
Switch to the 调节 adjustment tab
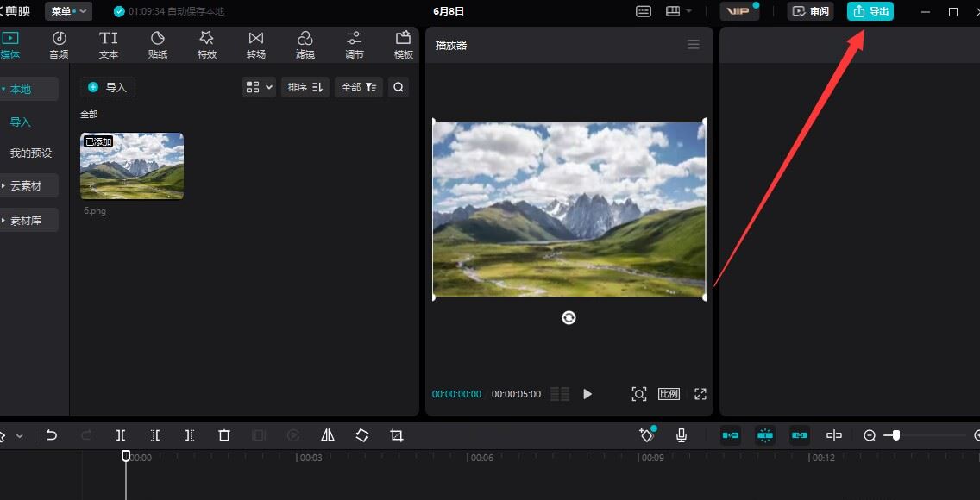coord(355,45)
